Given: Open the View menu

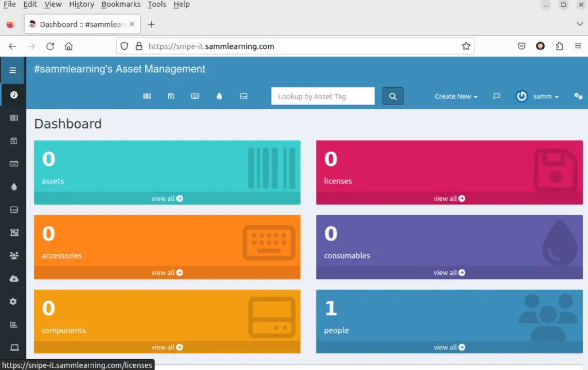Looking at the screenshot, I should click(53, 4).
